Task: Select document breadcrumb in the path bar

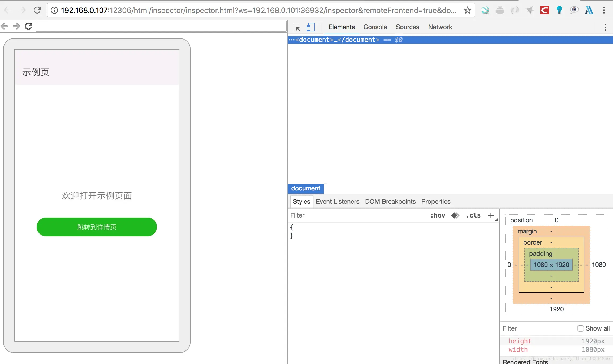Action: coord(305,189)
